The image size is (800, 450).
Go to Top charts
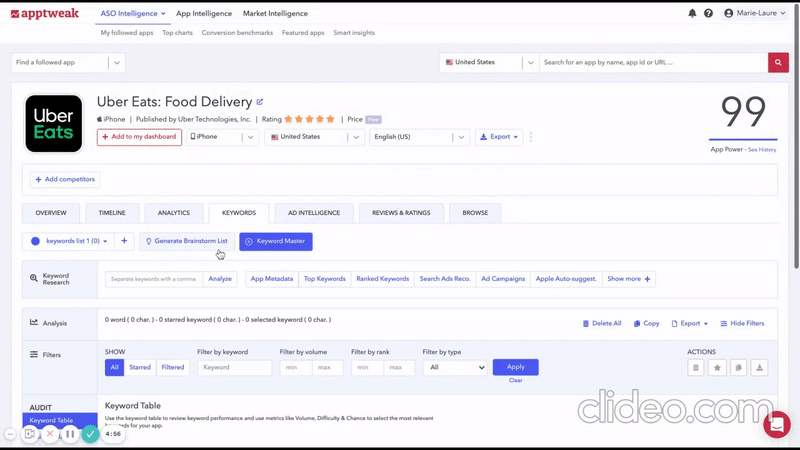click(178, 33)
